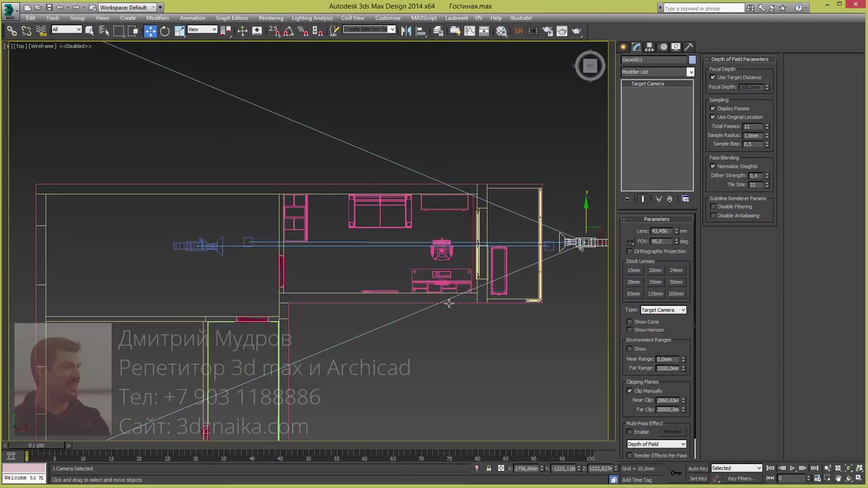The height and width of the screenshot is (488, 868).
Task: Click Configure Modifier Sets icon
Action: [686, 199]
